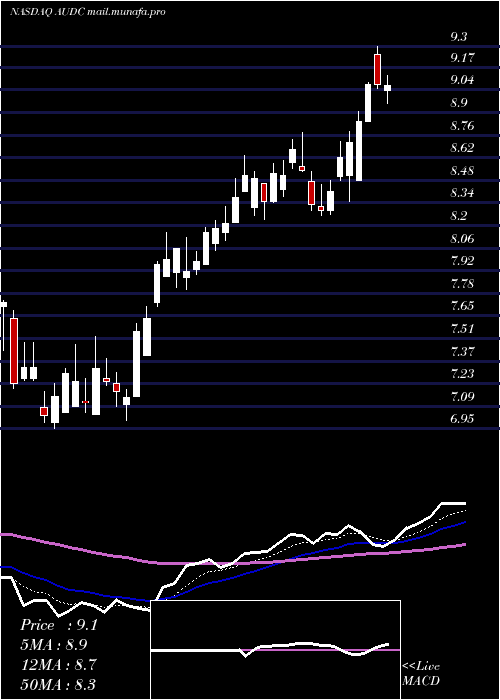Screen dimensions: 500x700
Task: Click the 'Price : 9.1' readout
Action: point(58,625)
